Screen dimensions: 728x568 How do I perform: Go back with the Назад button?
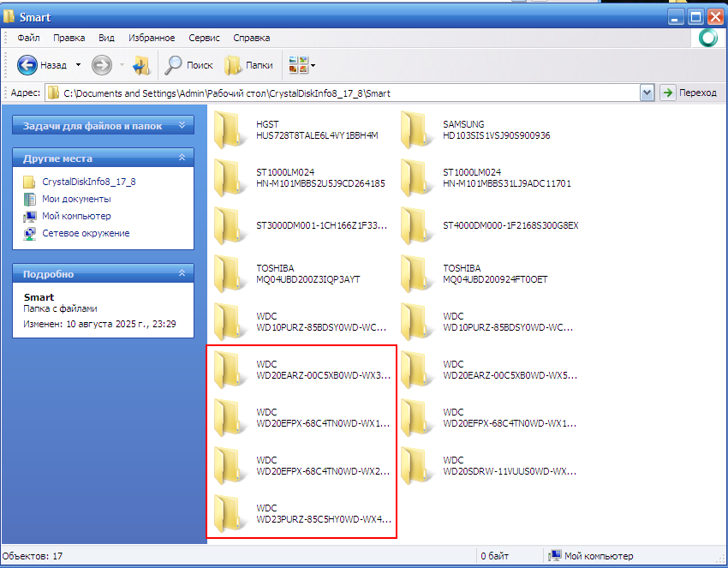[42, 65]
